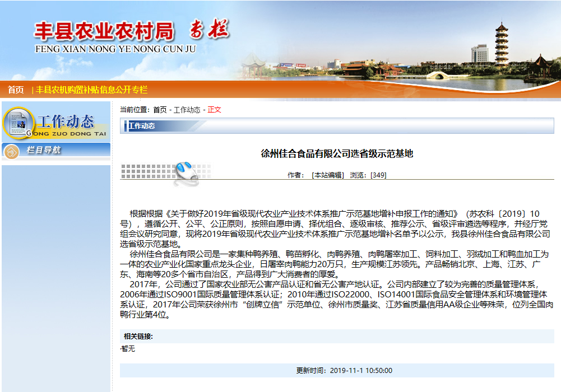
Task: Click the view count [349]
Action: 378,175
